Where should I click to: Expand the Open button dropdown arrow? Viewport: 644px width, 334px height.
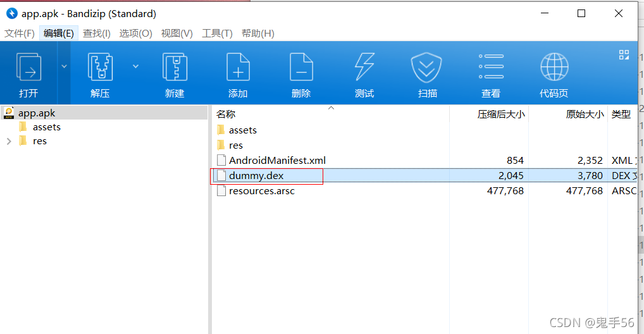(x=64, y=66)
